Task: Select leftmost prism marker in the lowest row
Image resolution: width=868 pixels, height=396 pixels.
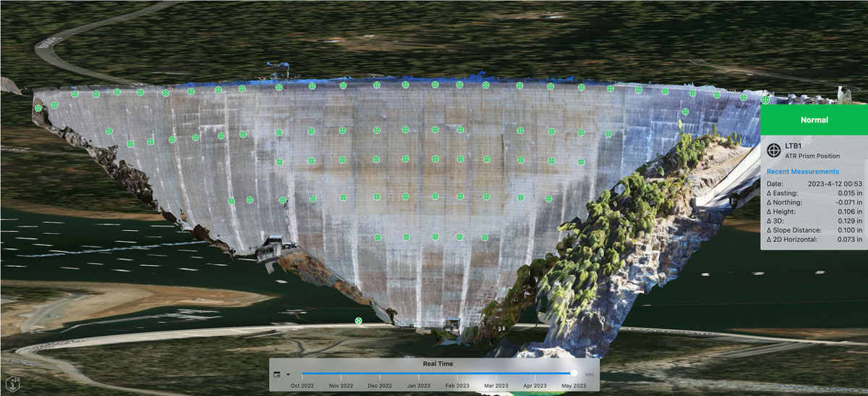Action: pyautogui.click(x=377, y=237)
